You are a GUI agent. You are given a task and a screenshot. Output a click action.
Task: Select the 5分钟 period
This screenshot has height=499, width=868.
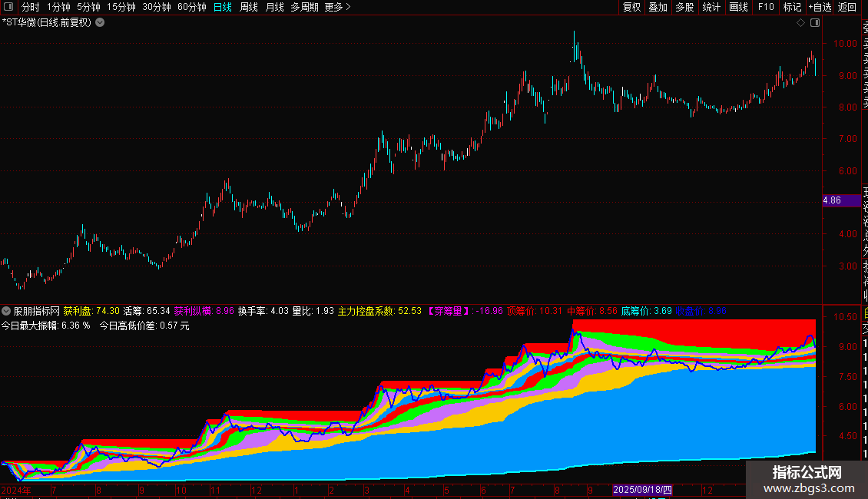click(x=88, y=7)
